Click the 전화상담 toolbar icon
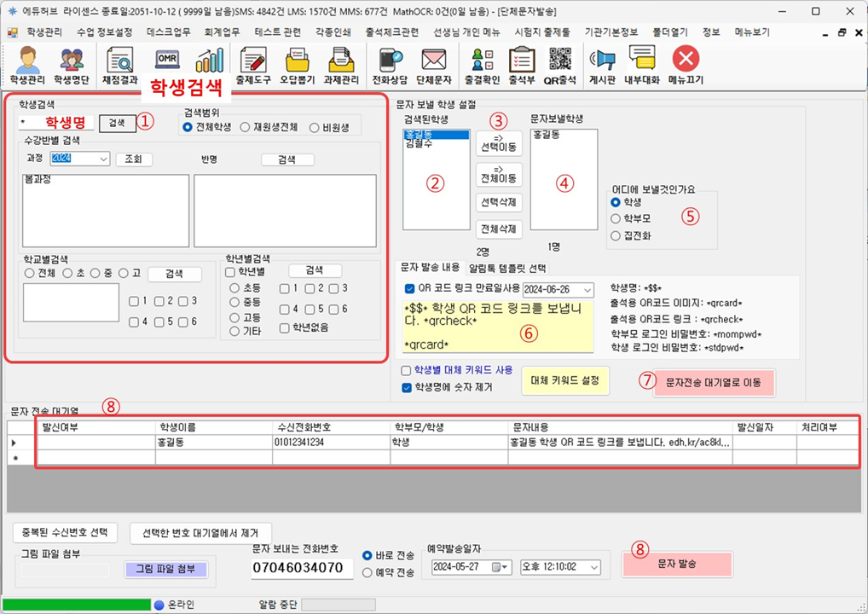This screenshot has height=614, width=868. pyautogui.click(x=390, y=67)
